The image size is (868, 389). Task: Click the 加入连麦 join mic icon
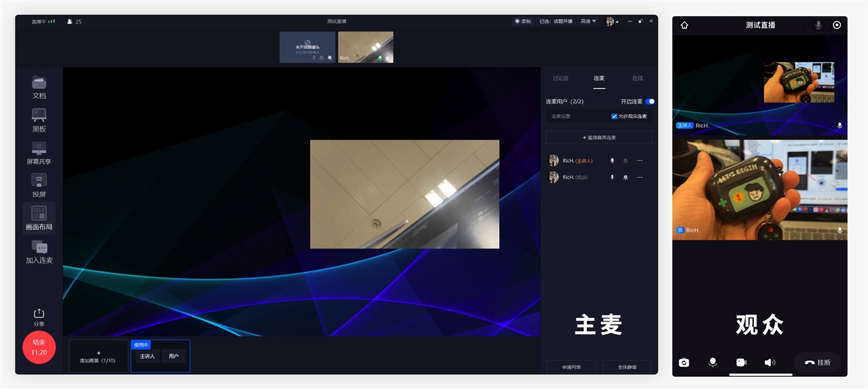click(x=39, y=251)
